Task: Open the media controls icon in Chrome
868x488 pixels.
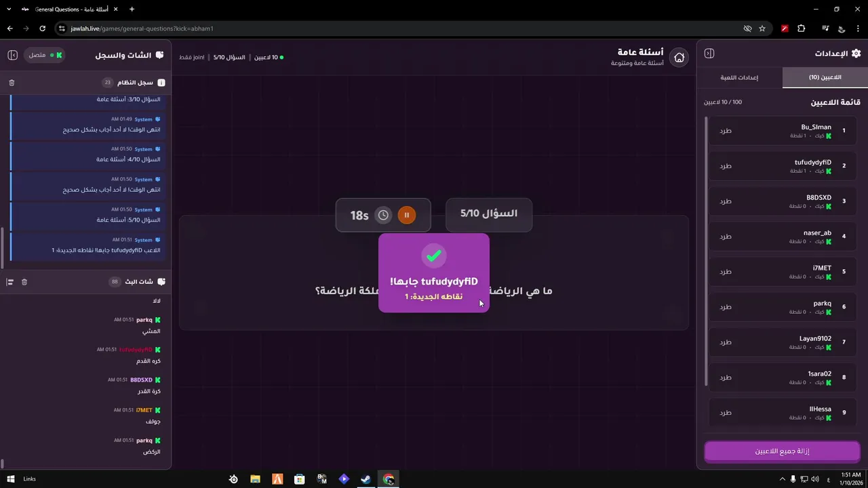Action: pyautogui.click(x=825, y=28)
